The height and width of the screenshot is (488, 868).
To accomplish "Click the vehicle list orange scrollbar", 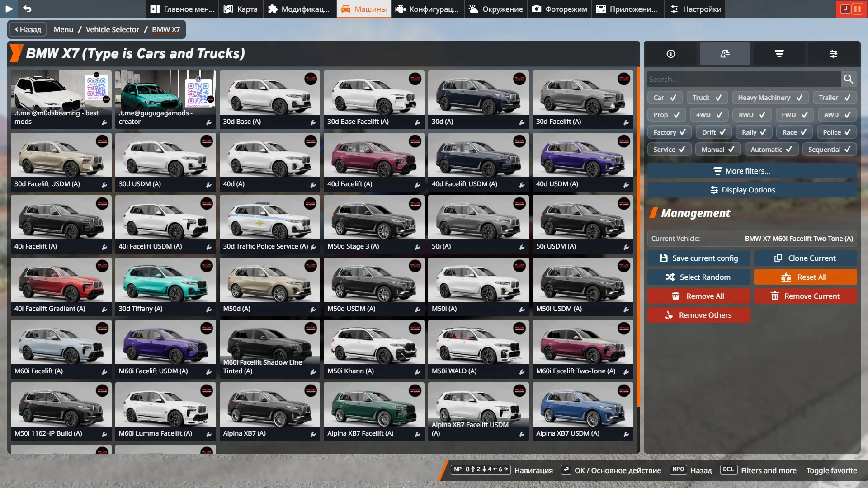I will (638, 237).
